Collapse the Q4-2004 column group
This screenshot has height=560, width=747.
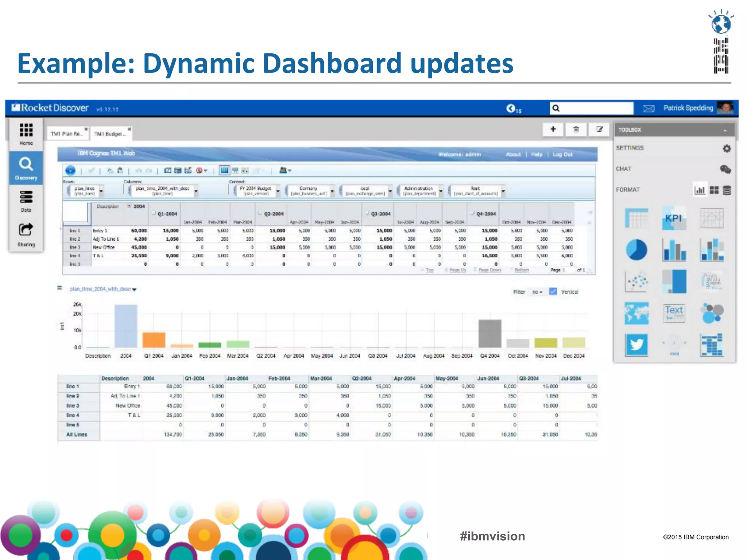click(x=472, y=213)
